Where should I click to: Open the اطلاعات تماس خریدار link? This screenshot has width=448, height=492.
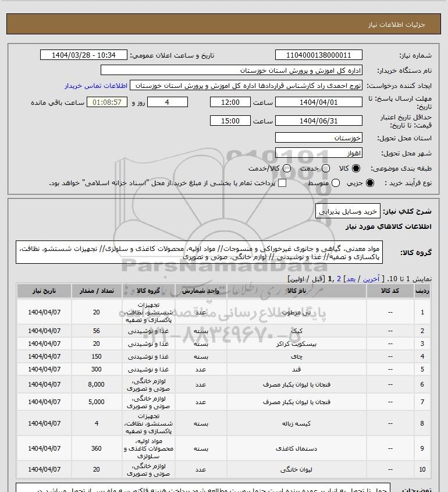click(x=96, y=86)
